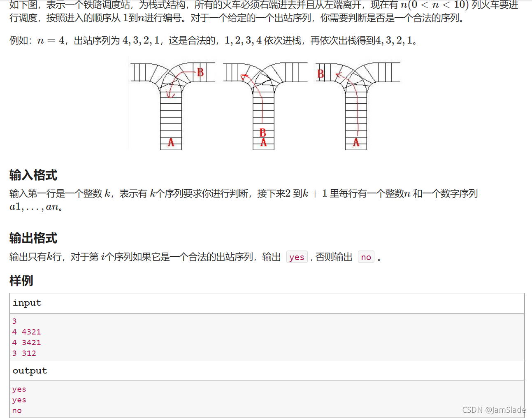Select the inline yes badge in output description
This screenshot has height=418, width=532.
coord(297,257)
